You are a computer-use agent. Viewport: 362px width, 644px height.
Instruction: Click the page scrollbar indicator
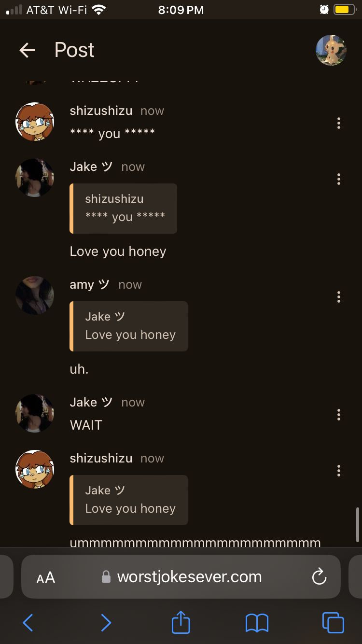357,524
